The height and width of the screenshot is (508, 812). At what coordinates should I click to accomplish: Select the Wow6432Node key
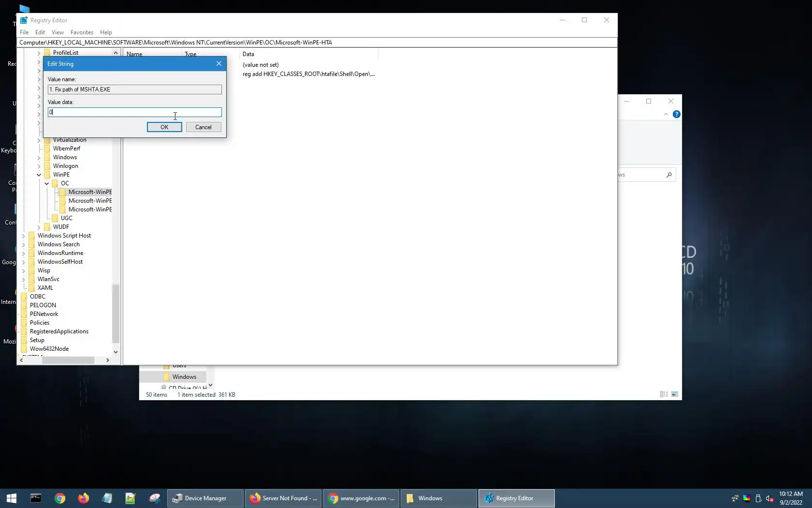point(49,349)
